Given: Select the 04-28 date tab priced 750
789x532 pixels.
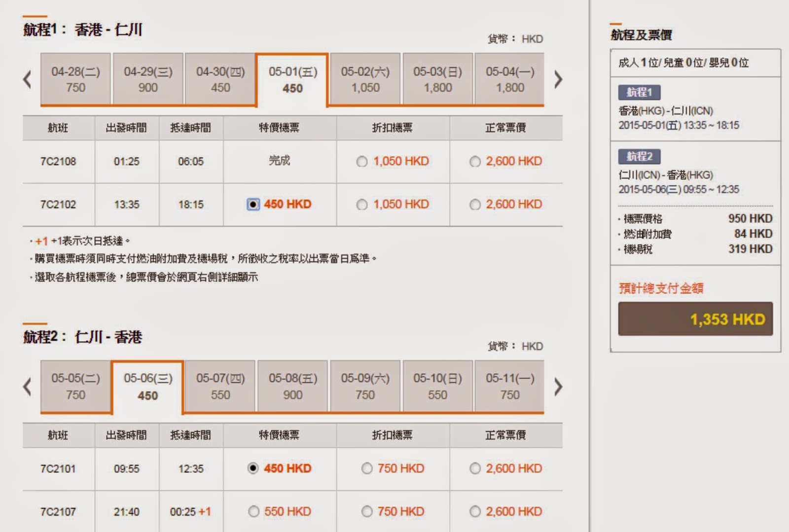Looking at the screenshot, I should 75,79.
